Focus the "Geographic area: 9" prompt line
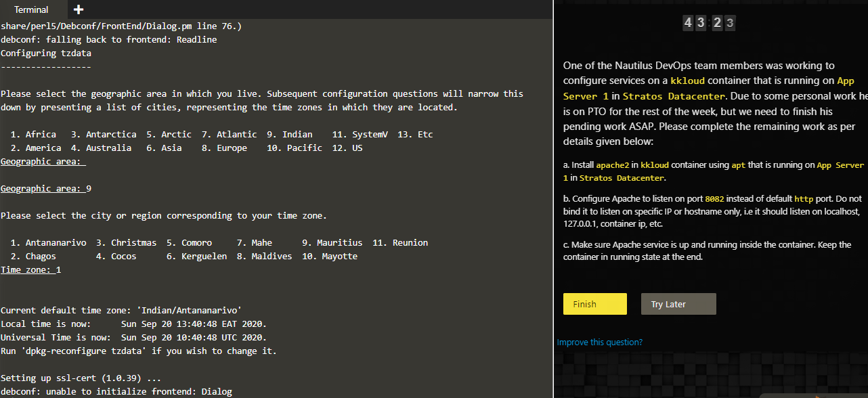868x398 pixels. (x=46, y=189)
